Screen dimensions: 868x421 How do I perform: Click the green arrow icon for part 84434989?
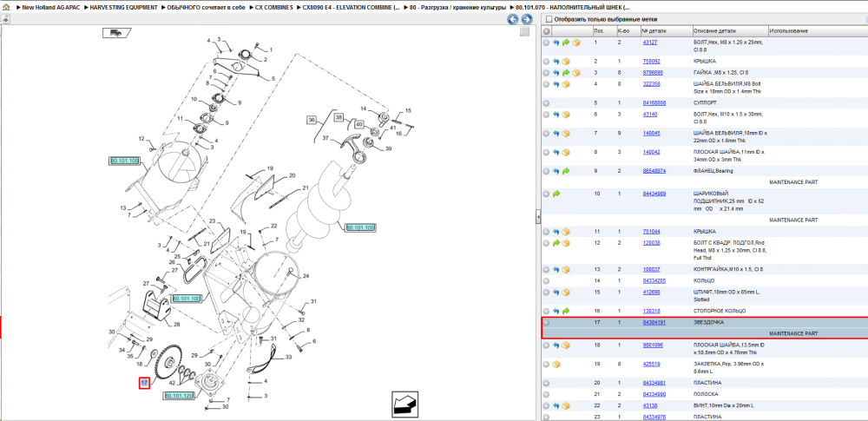click(556, 194)
